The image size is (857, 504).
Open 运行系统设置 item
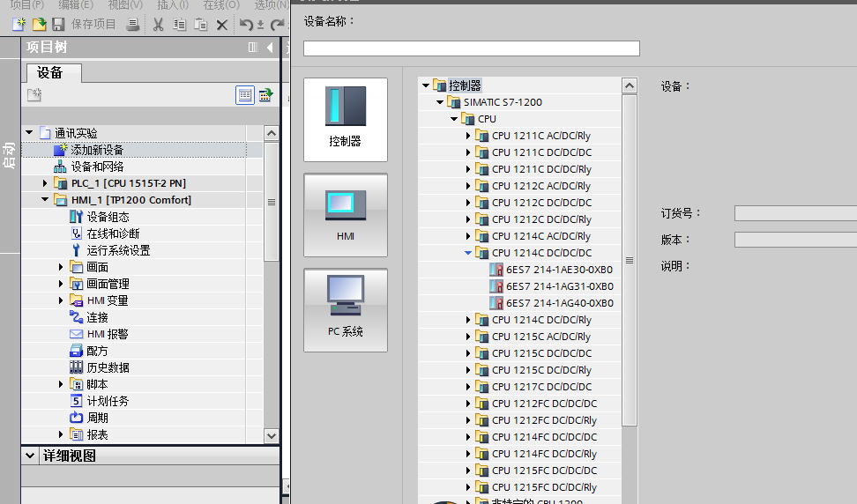point(118,250)
